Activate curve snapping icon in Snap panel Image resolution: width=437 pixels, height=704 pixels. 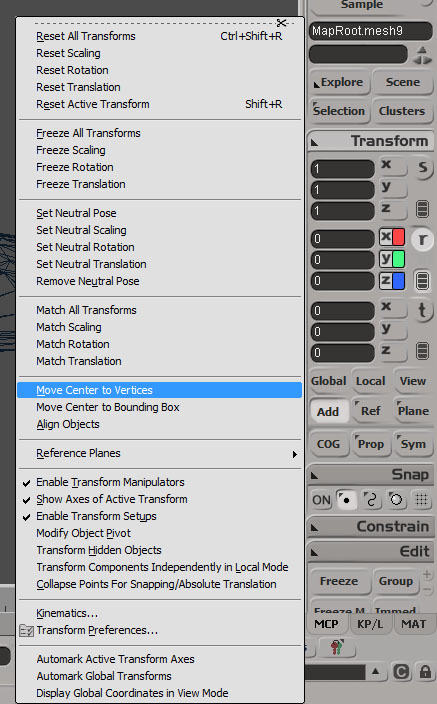click(x=371, y=500)
